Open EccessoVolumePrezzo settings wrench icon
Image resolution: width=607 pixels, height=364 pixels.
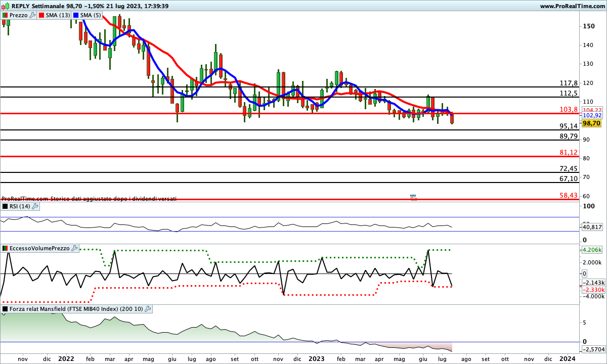(74, 248)
